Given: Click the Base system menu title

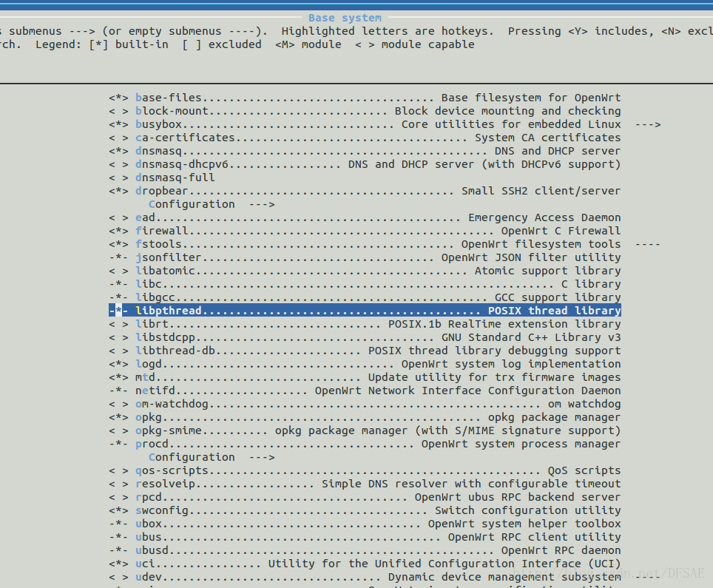Looking at the screenshot, I should point(345,18).
